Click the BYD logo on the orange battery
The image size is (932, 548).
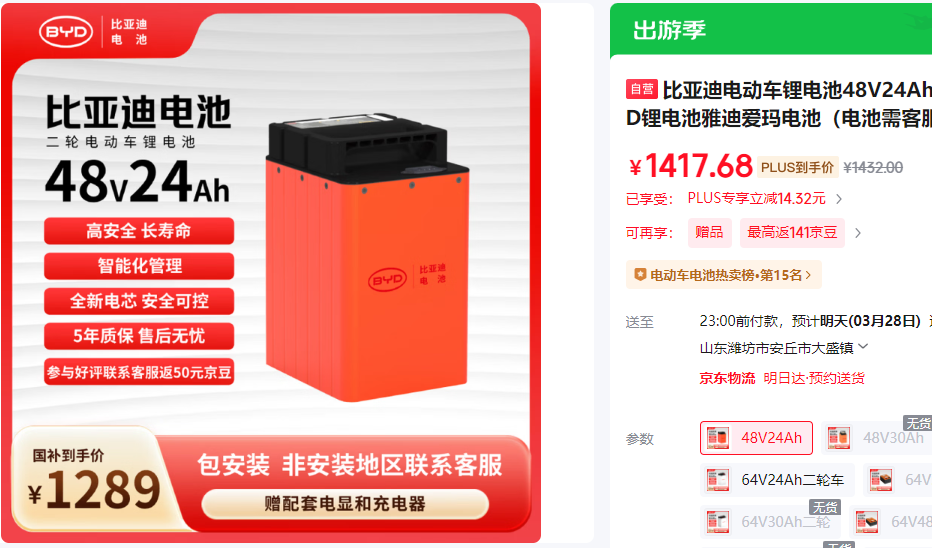click(x=388, y=279)
